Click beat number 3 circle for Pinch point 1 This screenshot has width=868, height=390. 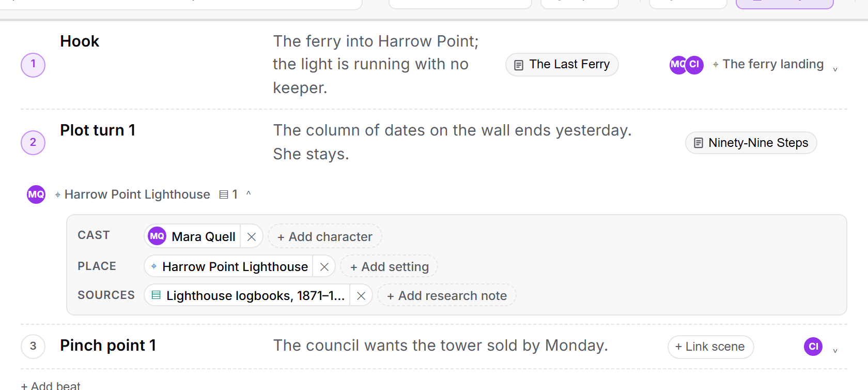coord(33,347)
